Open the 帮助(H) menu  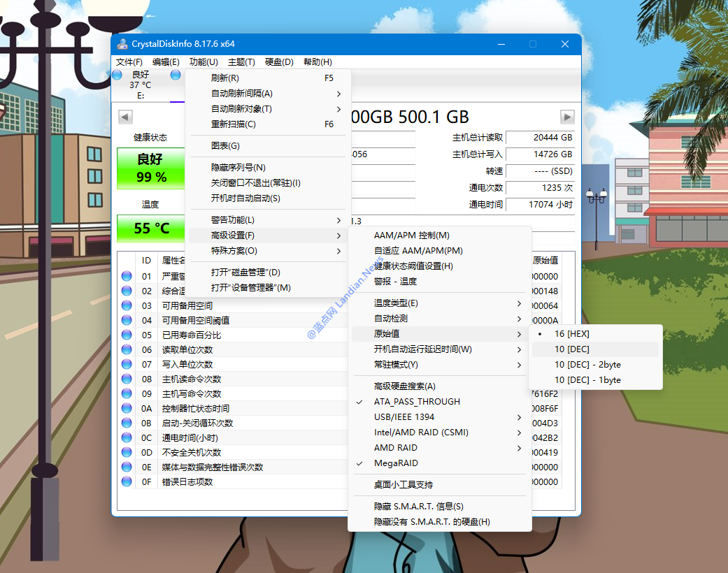[317, 62]
